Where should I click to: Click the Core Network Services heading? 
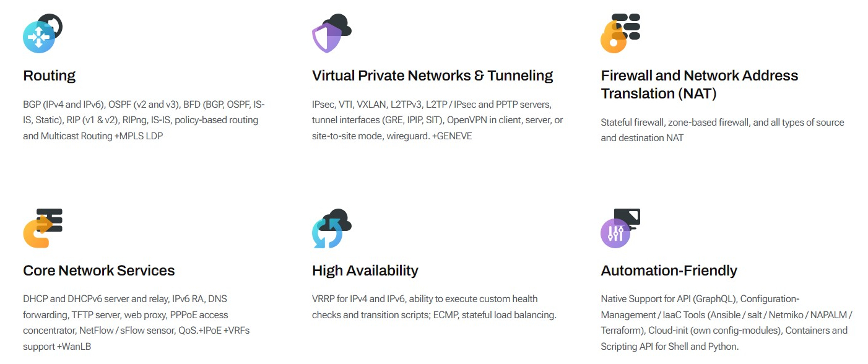pos(98,271)
